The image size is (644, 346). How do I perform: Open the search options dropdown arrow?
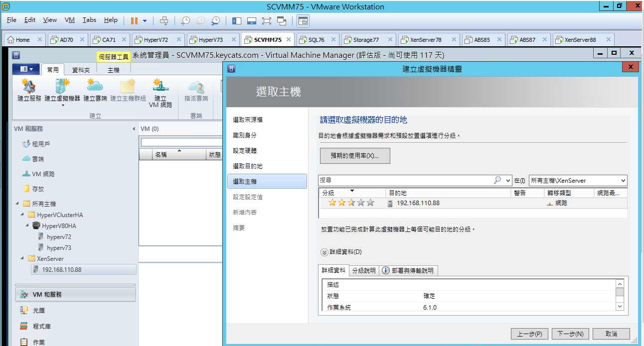coord(508,181)
